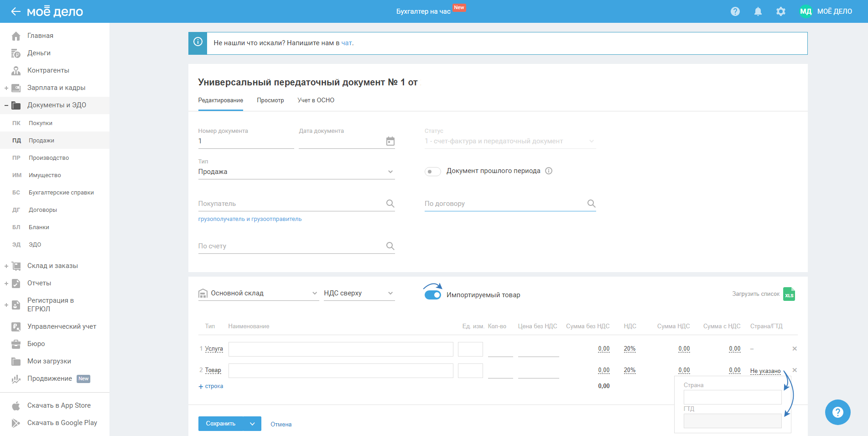Open the date picker calendar icon
This screenshot has height=436, width=868.
pos(390,141)
